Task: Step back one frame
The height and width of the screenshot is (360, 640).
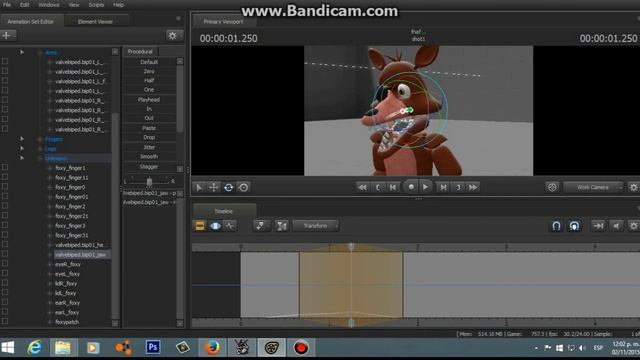Action: (393, 187)
